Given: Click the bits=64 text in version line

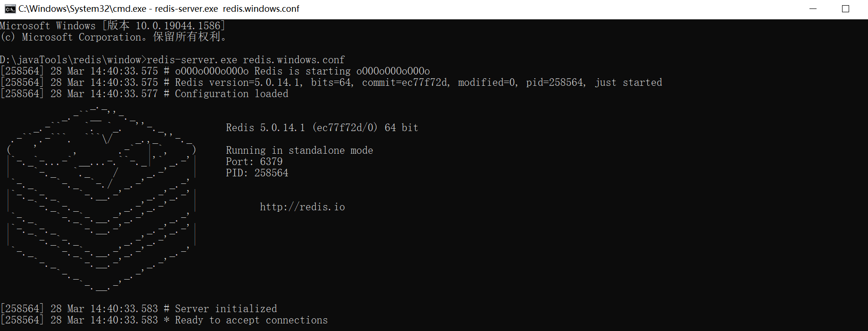Looking at the screenshot, I should [x=332, y=83].
